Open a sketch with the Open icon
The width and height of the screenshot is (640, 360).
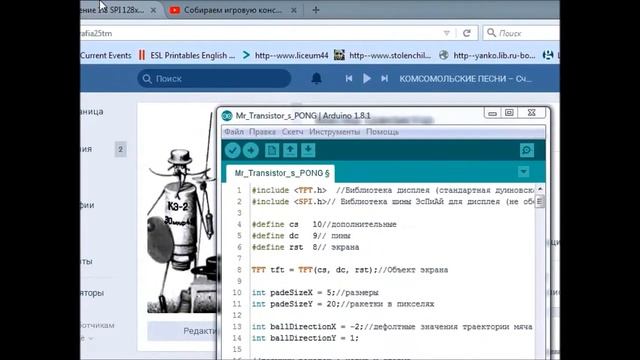coord(290,151)
